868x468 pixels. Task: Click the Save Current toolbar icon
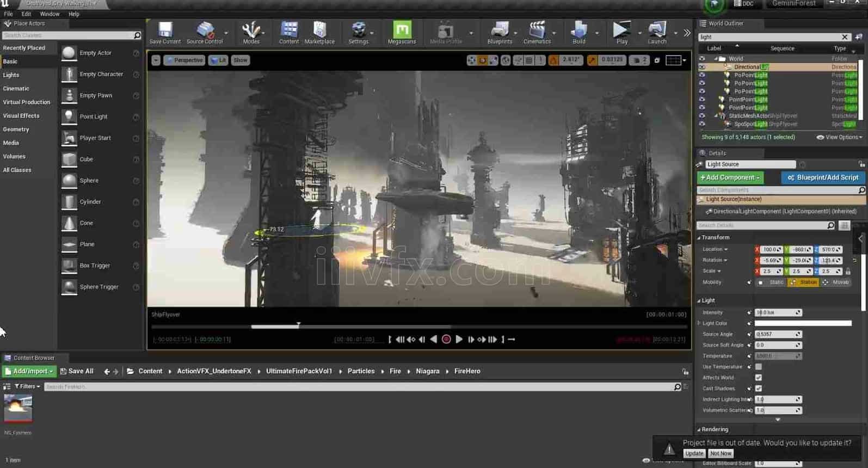165,33
